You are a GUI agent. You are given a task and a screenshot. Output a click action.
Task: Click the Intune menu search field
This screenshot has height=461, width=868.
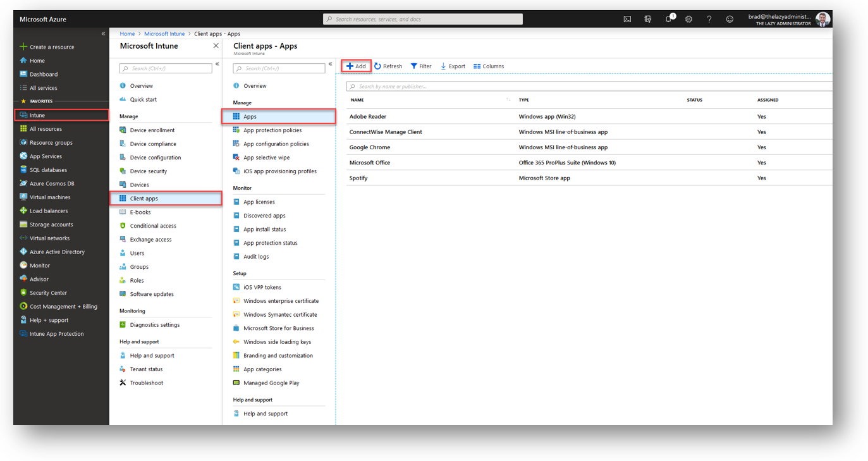[166, 68]
